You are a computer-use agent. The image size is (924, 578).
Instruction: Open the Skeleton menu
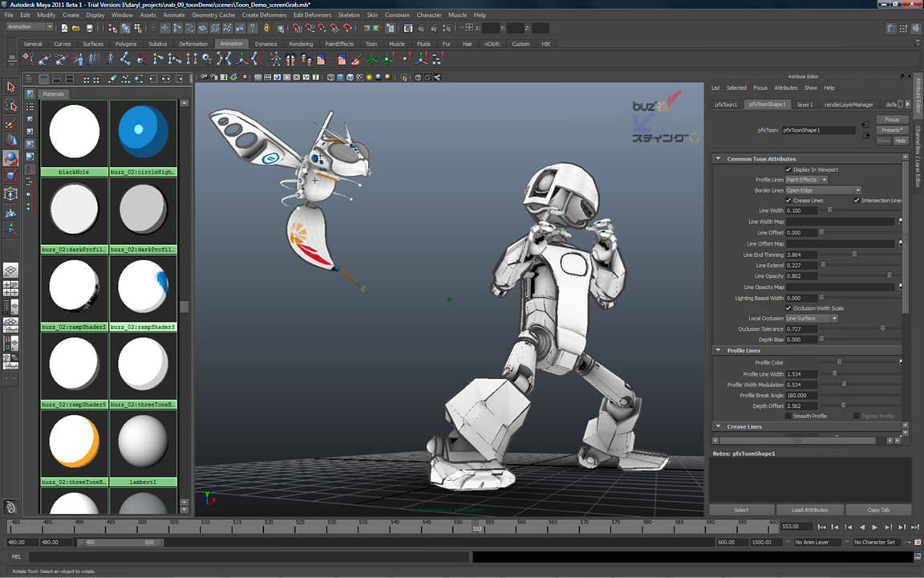pyautogui.click(x=349, y=14)
